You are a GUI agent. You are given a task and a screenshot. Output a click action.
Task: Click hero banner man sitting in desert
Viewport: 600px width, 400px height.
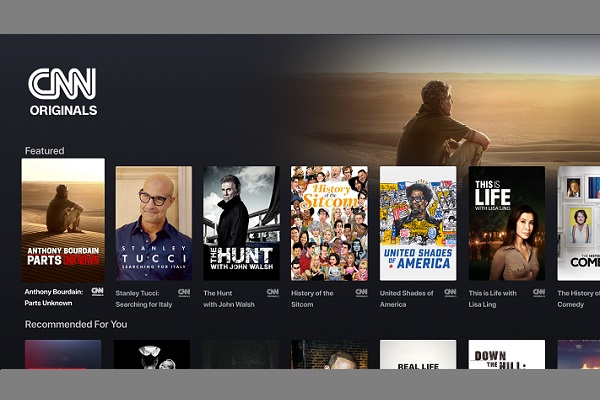point(442,126)
